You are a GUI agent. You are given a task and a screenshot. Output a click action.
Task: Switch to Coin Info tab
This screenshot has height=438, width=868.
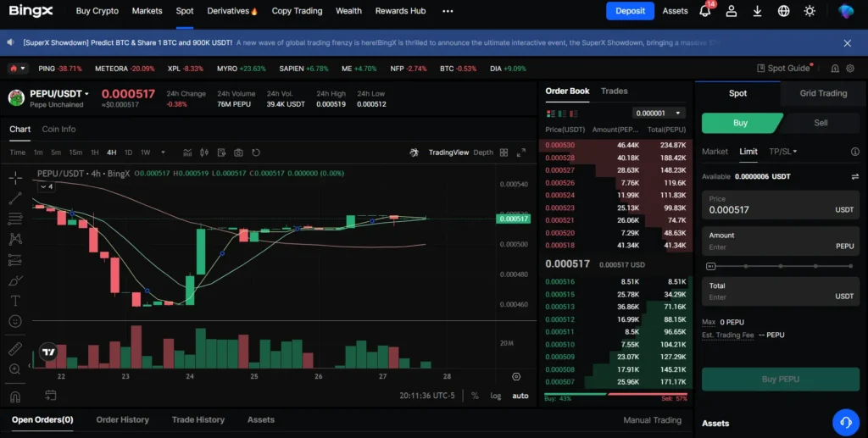point(58,129)
